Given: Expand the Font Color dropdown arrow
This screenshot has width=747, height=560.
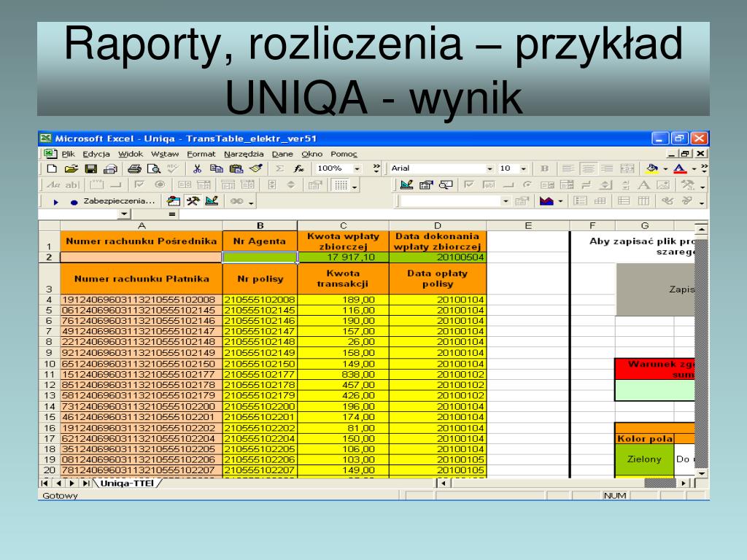Looking at the screenshot, I should point(694,168).
